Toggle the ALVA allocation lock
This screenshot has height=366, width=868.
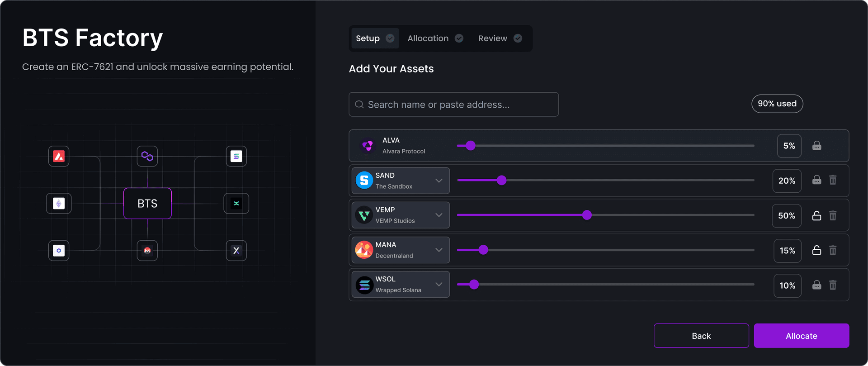click(816, 146)
